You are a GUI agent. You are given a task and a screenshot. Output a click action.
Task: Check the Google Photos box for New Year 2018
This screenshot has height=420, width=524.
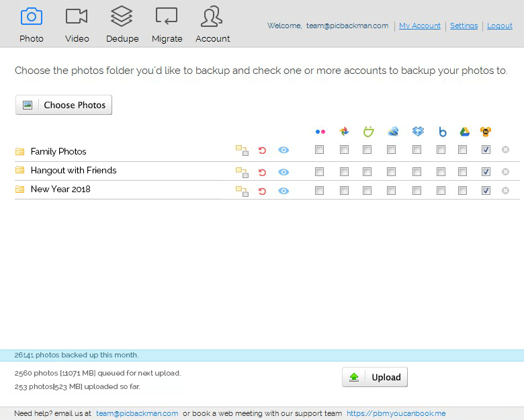344,190
